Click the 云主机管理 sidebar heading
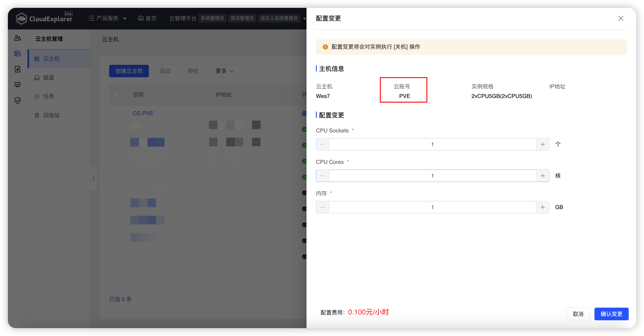Screen dimensions: 644x336 point(49,39)
